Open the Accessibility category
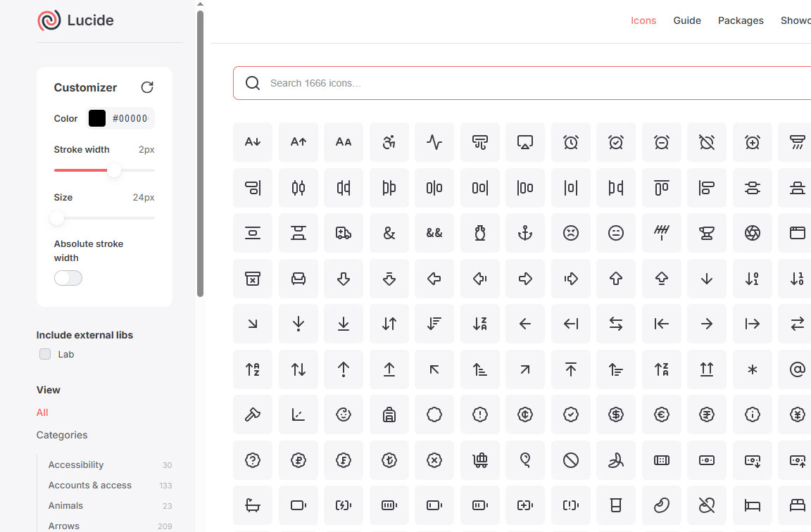This screenshot has height=532, width=811. click(x=76, y=464)
